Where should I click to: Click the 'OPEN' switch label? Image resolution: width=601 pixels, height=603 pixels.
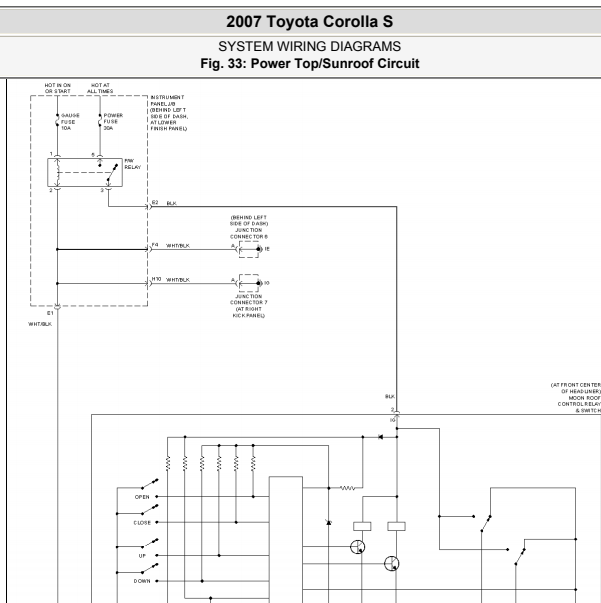coord(142,497)
